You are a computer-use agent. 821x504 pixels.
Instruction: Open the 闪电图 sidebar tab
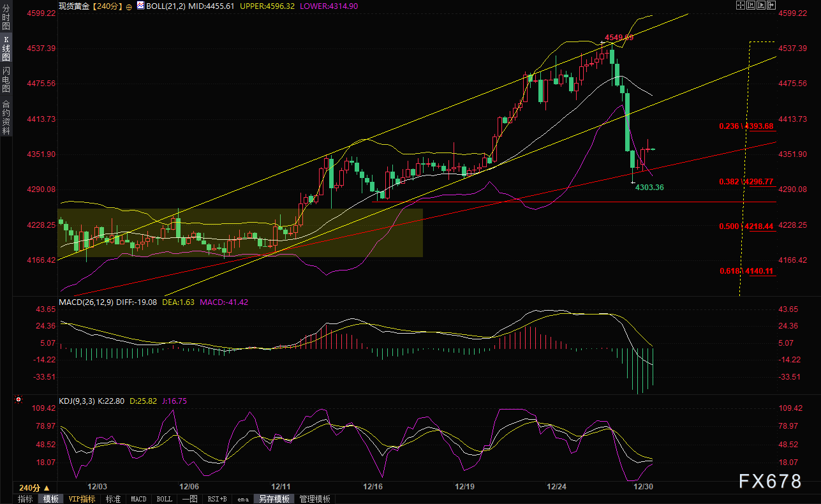6,80
